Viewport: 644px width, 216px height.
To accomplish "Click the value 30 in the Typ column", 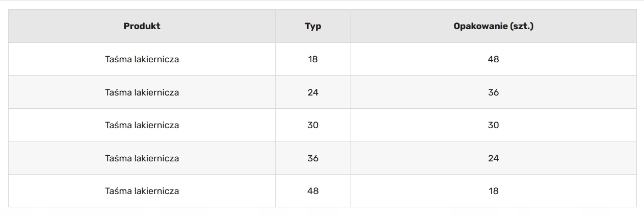I will (313, 125).
